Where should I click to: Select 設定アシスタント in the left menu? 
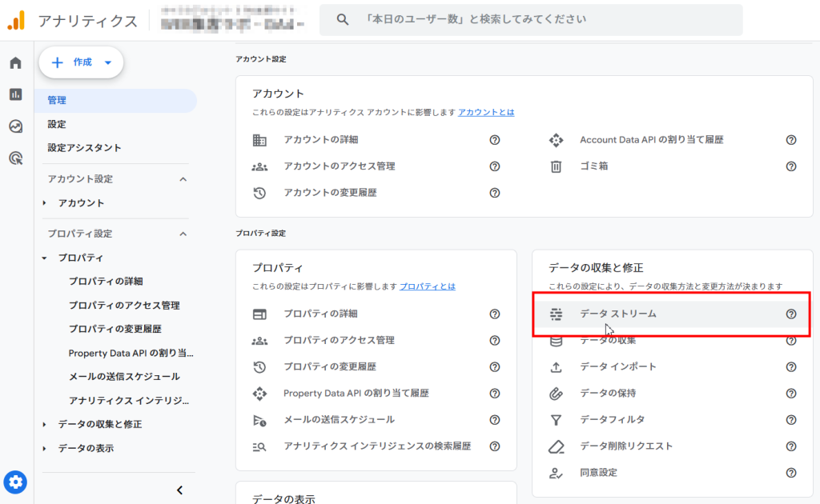click(84, 148)
